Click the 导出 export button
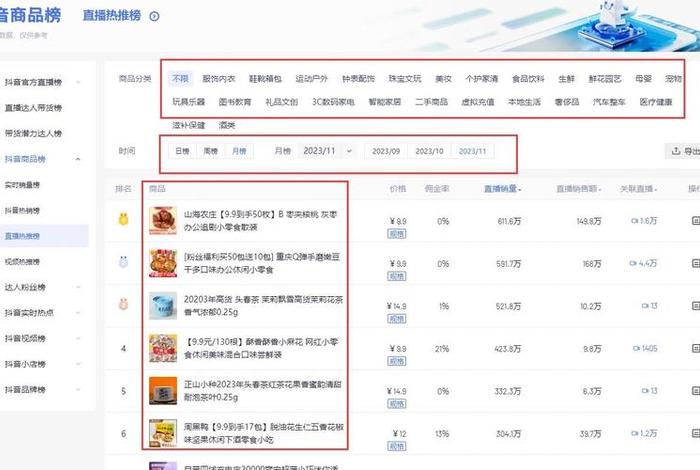This screenshot has height=470, width=700. coord(683,151)
